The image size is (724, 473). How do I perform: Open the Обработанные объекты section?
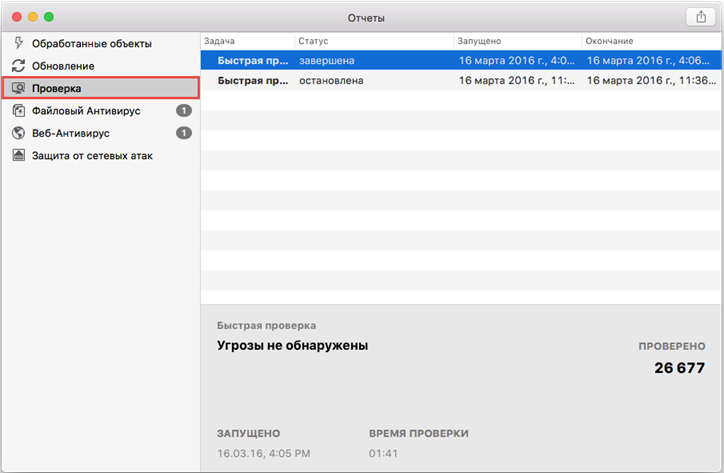(x=101, y=43)
